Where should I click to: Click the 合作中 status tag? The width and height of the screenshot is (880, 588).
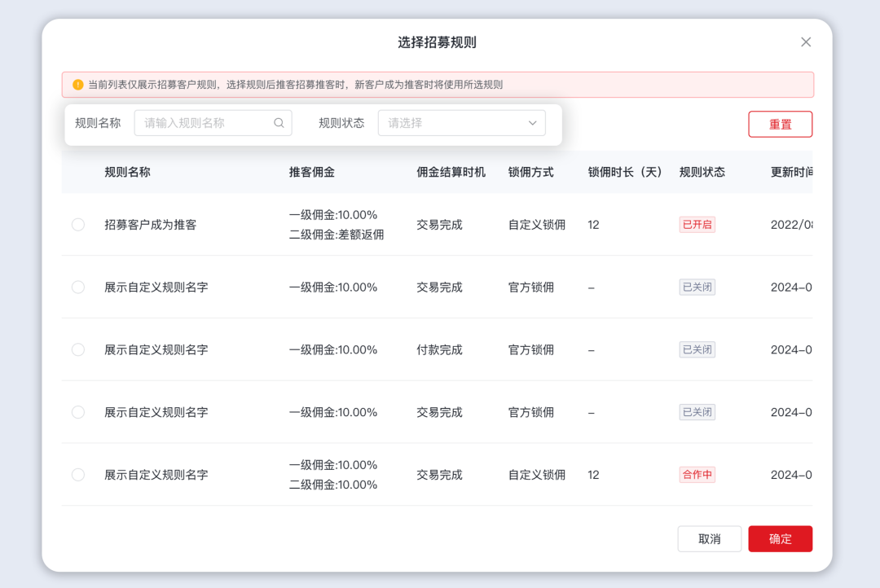click(x=697, y=474)
